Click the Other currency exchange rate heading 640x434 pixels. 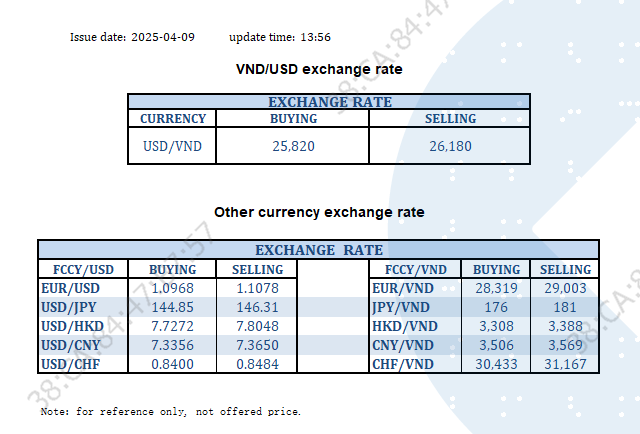click(x=319, y=212)
